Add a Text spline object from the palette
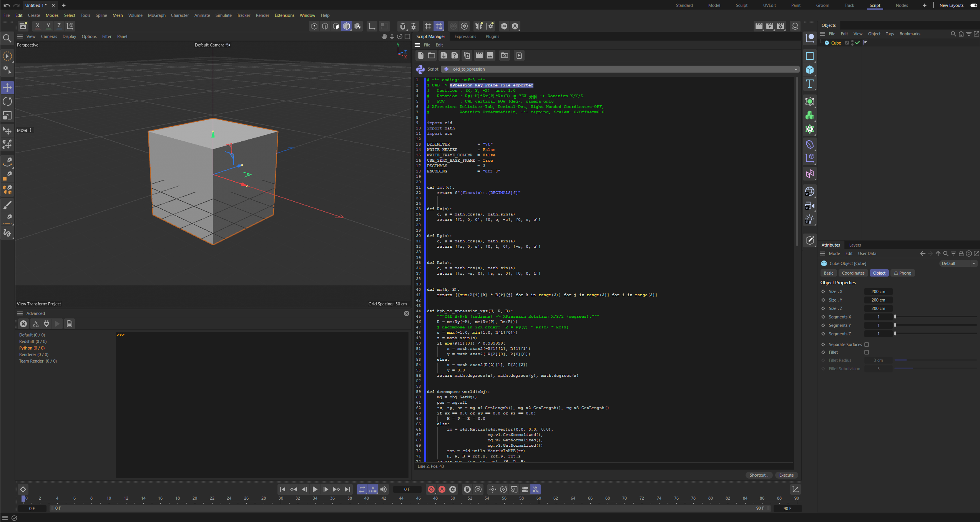Viewport: 980px width, 522px height. coord(810,84)
